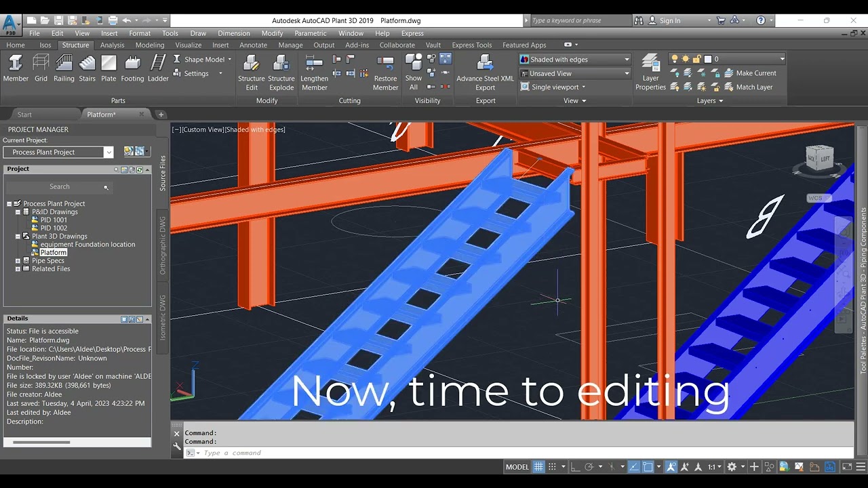
Task: Open the Modeling ribbon tab
Action: (x=150, y=45)
